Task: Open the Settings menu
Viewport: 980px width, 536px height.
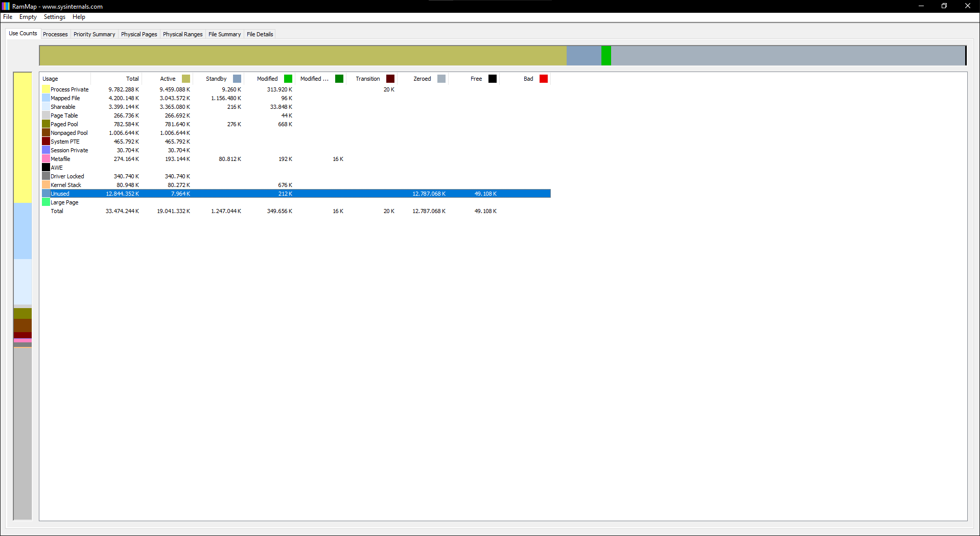Action: pyautogui.click(x=55, y=17)
